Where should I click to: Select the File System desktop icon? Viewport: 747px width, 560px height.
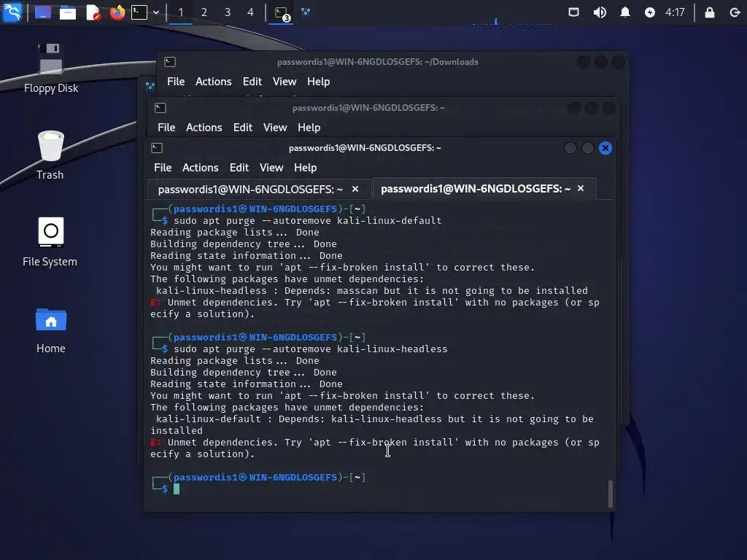[50, 242]
